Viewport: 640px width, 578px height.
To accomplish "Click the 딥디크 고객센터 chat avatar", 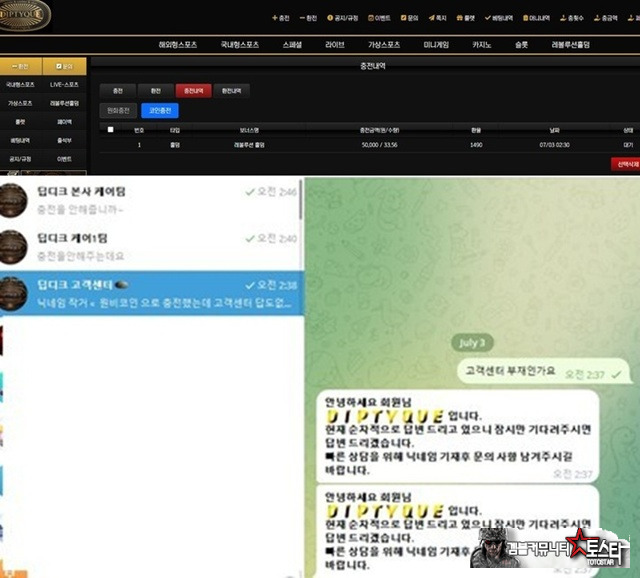I will (x=13, y=293).
